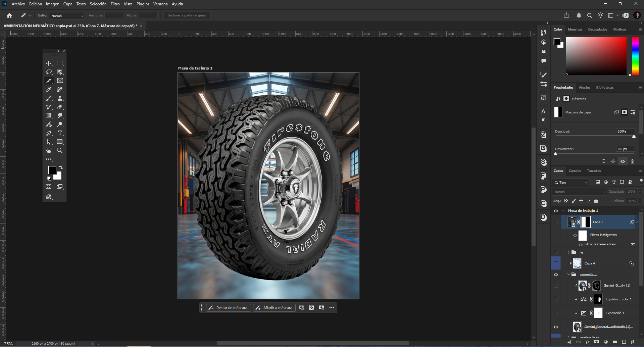Select the Eraser tool

[x=60, y=107]
